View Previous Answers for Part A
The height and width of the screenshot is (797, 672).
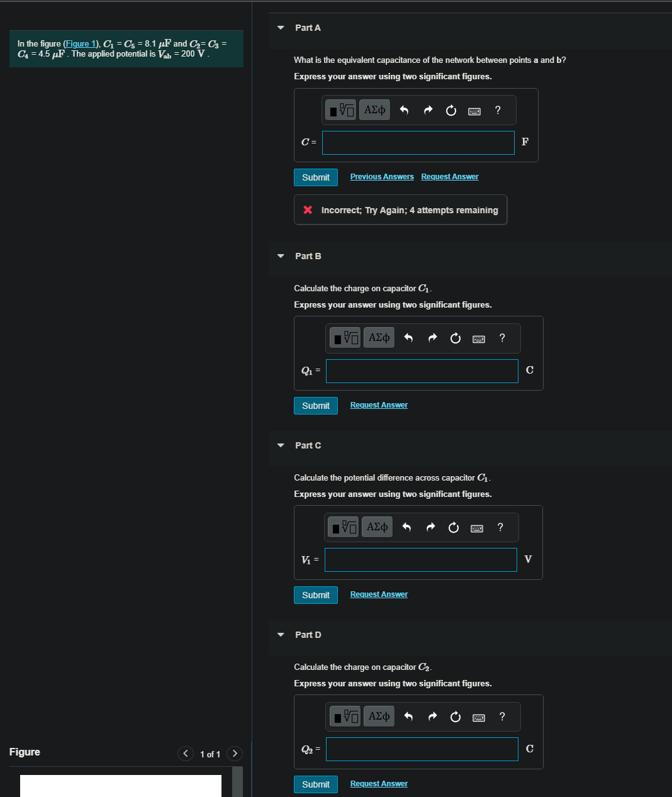(x=382, y=177)
